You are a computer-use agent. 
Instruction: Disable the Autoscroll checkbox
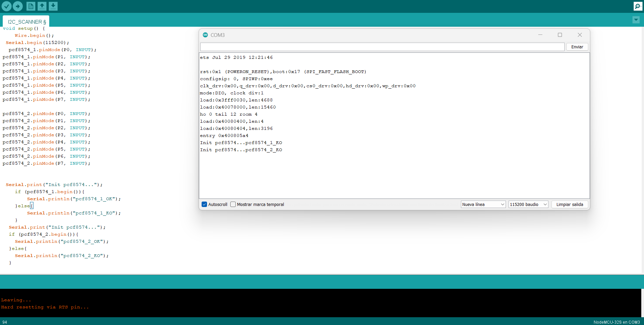tap(204, 204)
